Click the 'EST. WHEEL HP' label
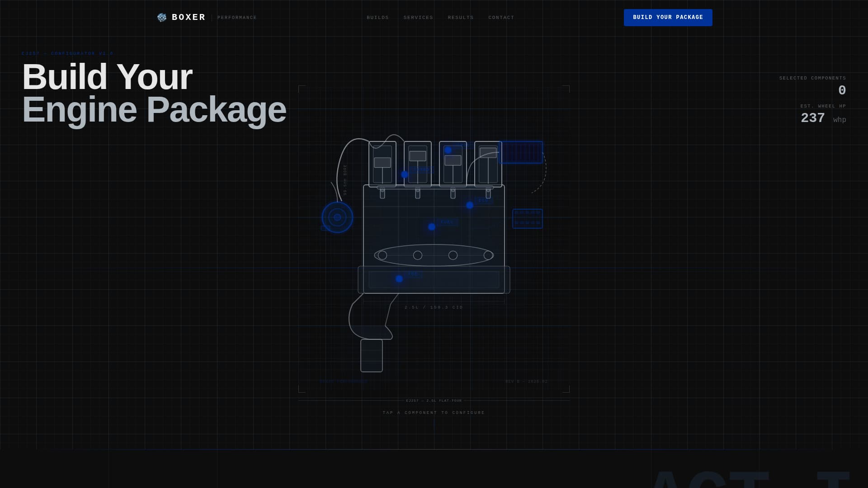 [x=823, y=106]
